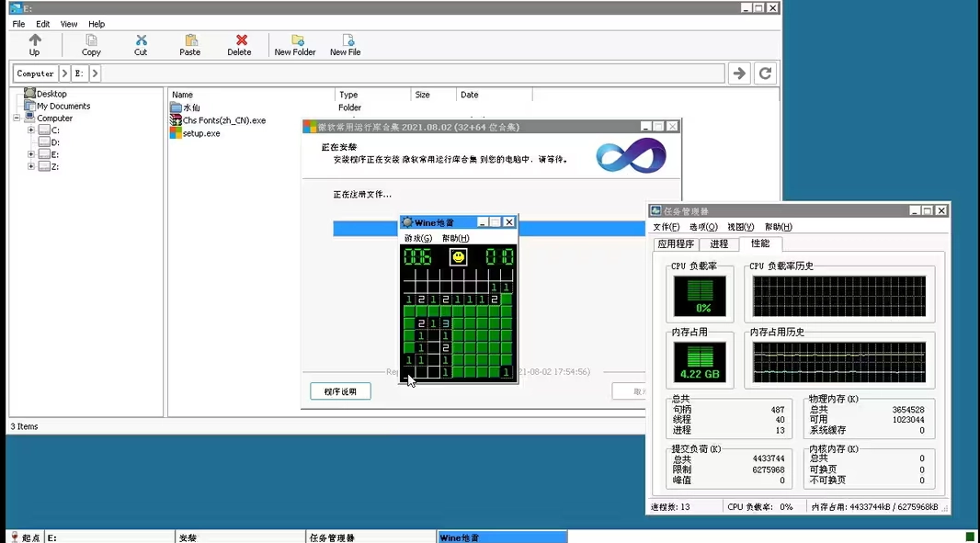Click the Up navigation icon
Viewport: 980px width, 543px height.
pyautogui.click(x=35, y=40)
